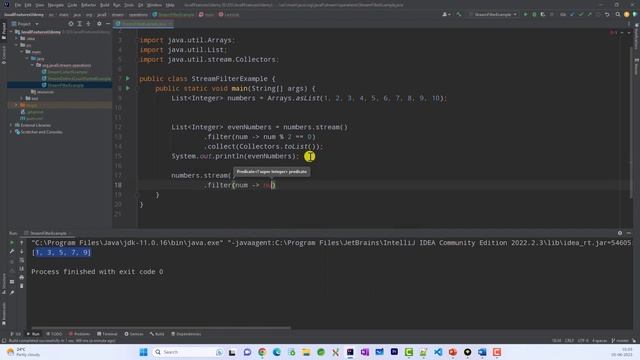The width and height of the screenshot is (640, 360).
Task: Click the undo/rollback arrow in the toolbar
Action: click(607, 14)
